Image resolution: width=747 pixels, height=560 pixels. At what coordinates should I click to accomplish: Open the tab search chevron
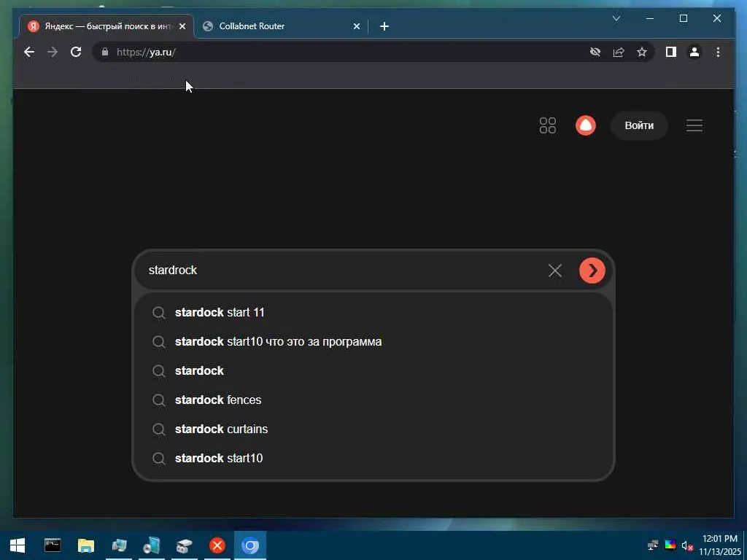pyautogui.click(x=616, y=18)
